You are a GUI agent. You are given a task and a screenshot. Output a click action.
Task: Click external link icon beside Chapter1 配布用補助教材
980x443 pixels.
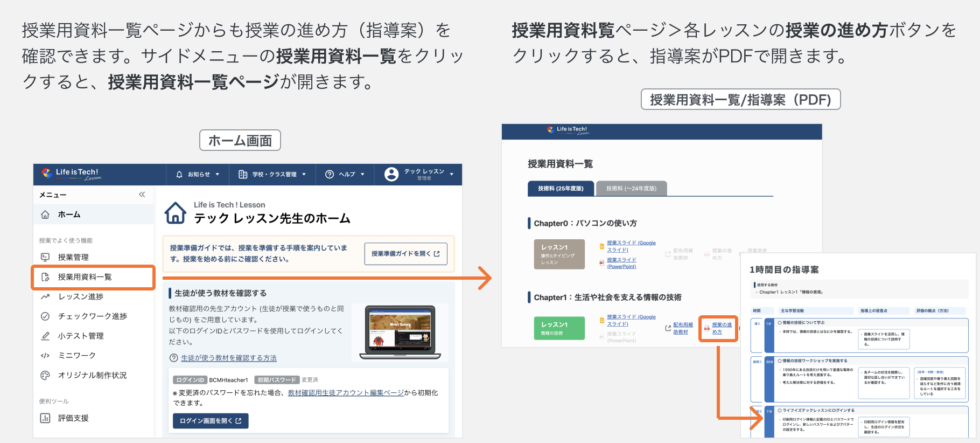[x=668, y=328]
